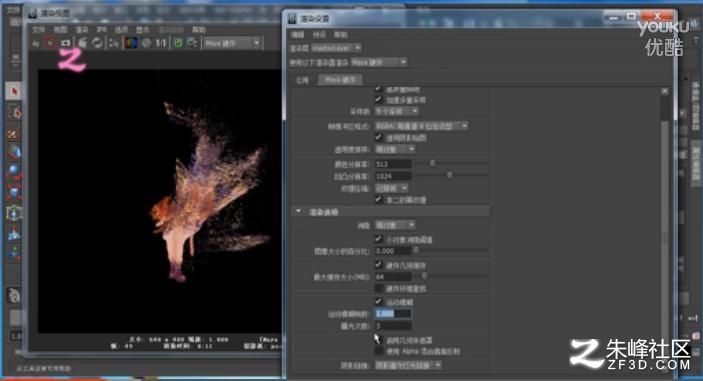Click the percent of image size field 0.000
The height and width of the screenshot is (381, 703).
393,251
